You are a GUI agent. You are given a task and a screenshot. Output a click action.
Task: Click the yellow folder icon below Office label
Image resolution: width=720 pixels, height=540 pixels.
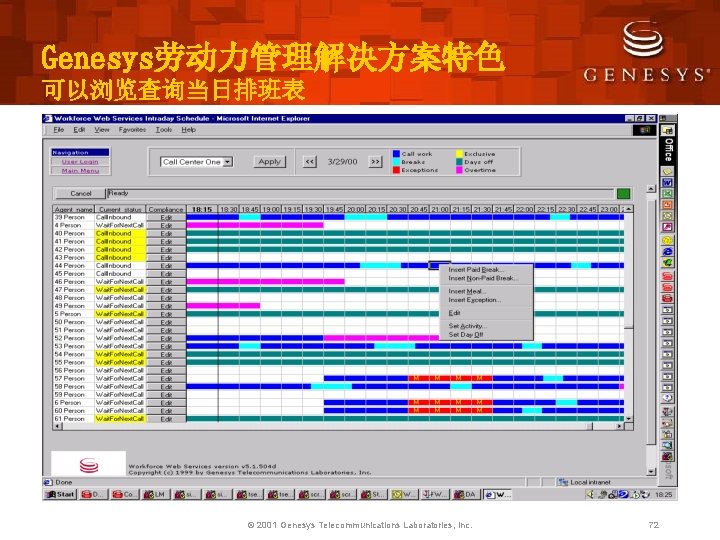[x=667, y=171]
